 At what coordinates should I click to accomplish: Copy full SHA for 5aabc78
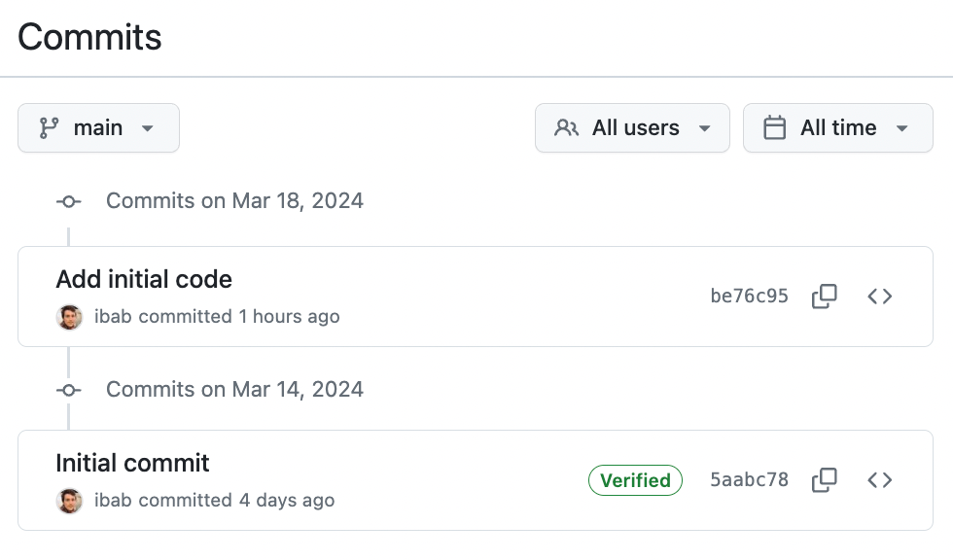click(x=825, y=480)
